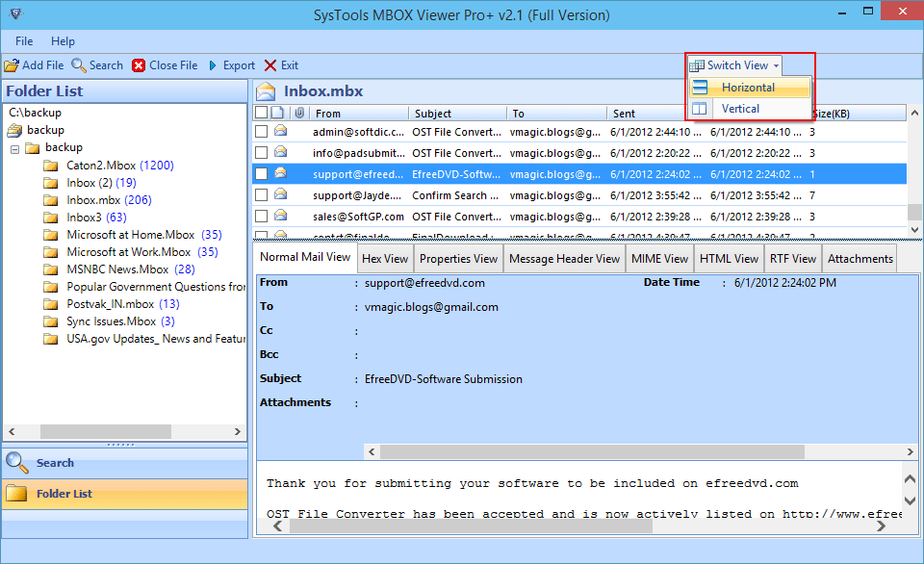Viewport: 924px width, 564px height.
Task: Switch to the Properties View tab
Action: (458, 259)
